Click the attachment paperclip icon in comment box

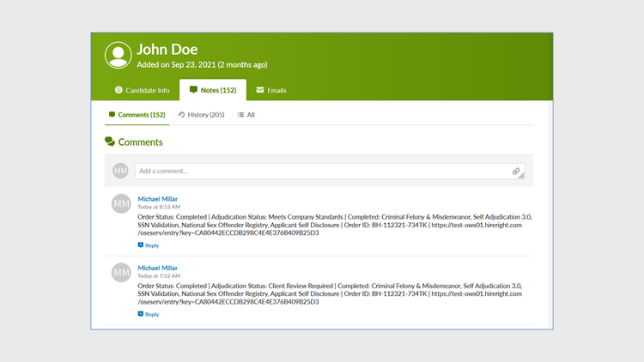(x=516, y=172)
